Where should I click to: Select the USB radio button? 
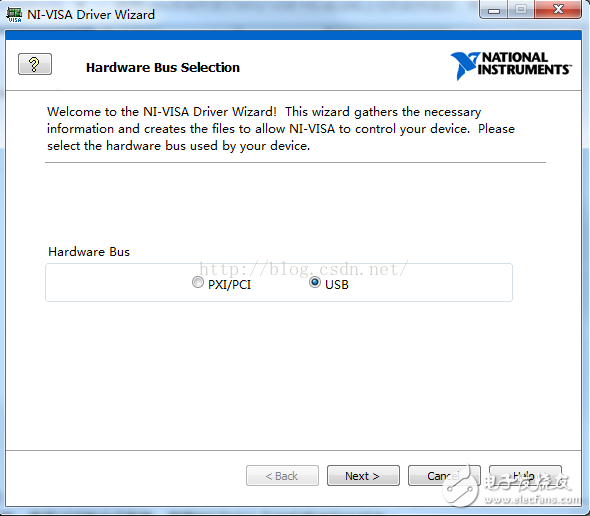(315, 282)
